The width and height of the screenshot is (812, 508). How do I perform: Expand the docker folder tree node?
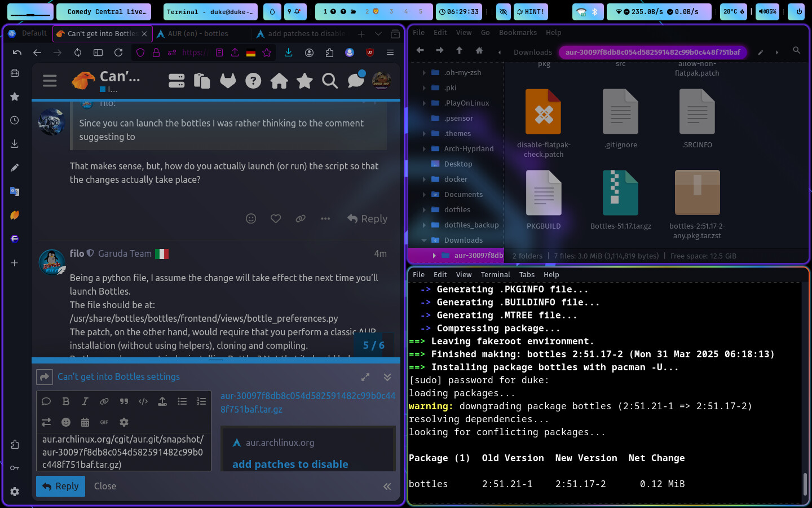point(424,179)
